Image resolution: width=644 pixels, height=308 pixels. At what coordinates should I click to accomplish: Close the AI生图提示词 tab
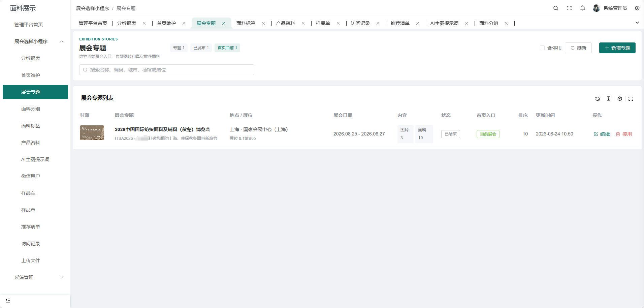[466, 23]
